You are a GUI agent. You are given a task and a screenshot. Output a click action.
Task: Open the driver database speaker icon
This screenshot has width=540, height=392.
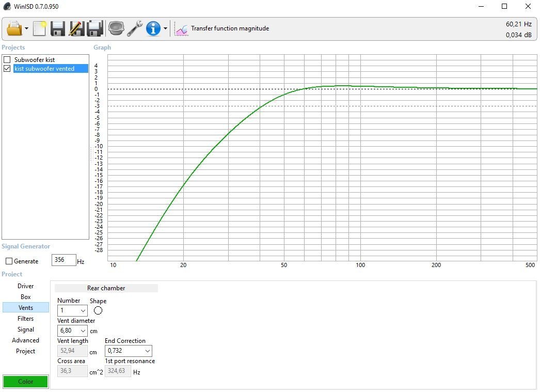116,28
